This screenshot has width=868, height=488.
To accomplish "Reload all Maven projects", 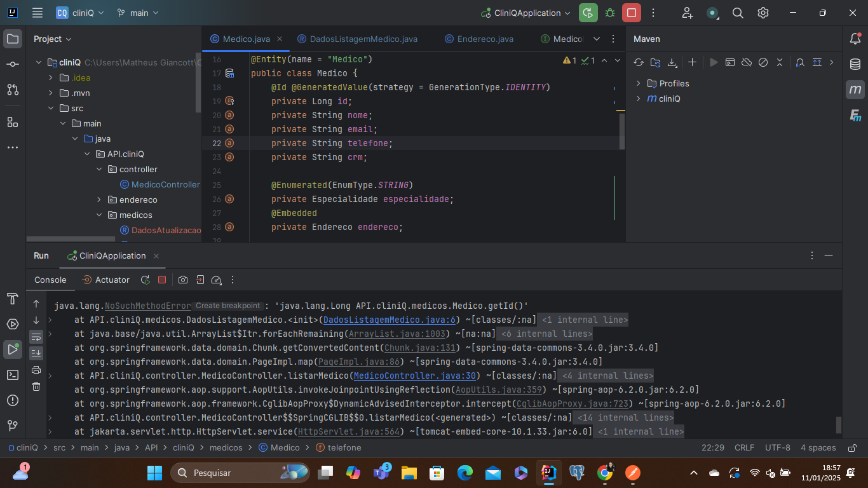I will point(639,62).
